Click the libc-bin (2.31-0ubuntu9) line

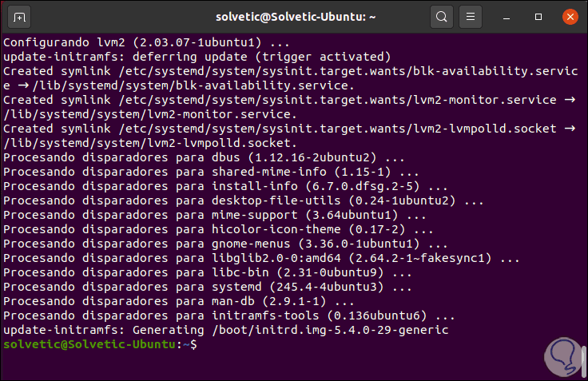(208, 272)
